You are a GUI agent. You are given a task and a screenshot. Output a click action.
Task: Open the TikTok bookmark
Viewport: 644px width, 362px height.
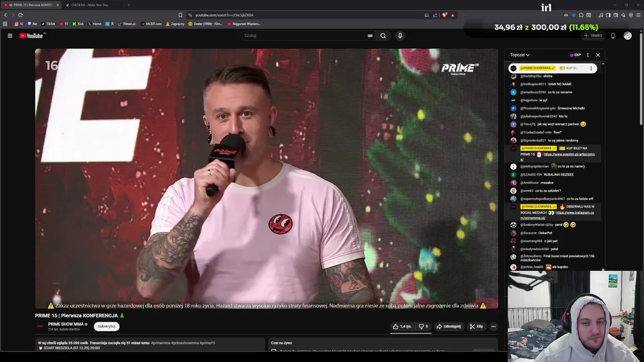[x=48, y=24]
